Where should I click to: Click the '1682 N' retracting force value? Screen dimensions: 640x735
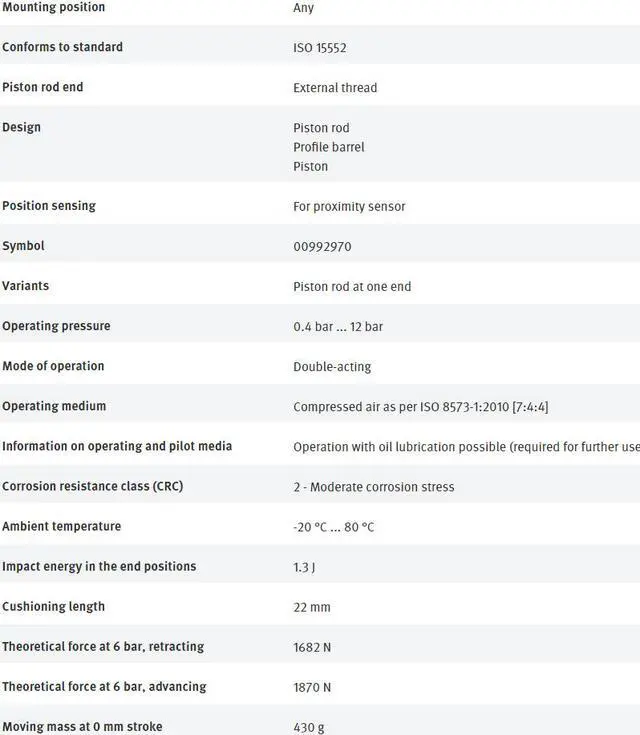click(x=312, y=647)
